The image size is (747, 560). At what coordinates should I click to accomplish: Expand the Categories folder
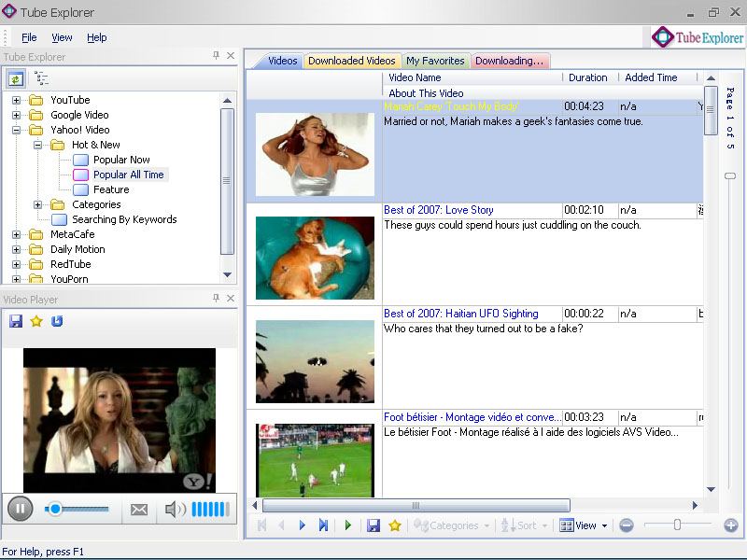37,204
